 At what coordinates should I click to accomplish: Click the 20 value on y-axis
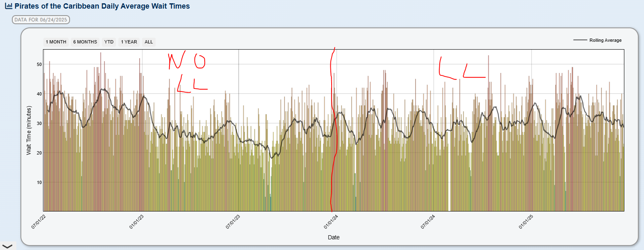click(x=39, y=153)
